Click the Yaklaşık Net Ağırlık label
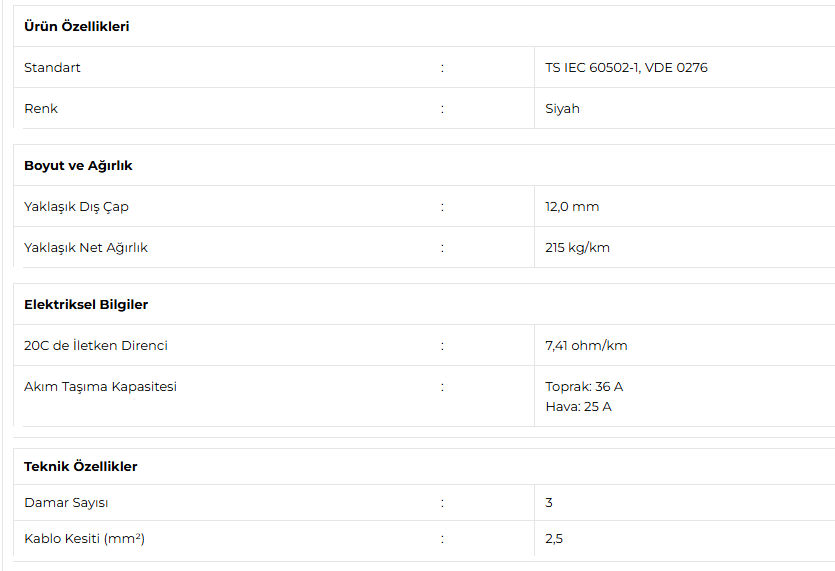The image size is (835, 571). tap(86, 248)
